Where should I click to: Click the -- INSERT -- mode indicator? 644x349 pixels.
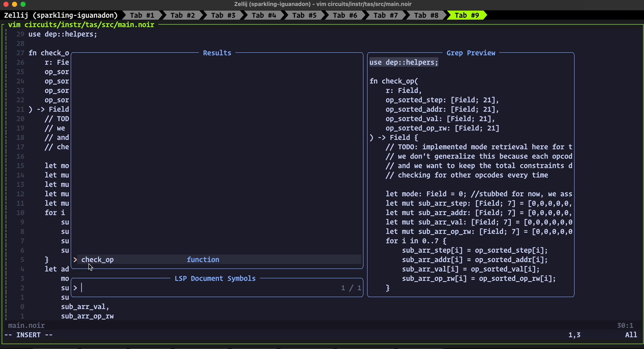(28, 335)
